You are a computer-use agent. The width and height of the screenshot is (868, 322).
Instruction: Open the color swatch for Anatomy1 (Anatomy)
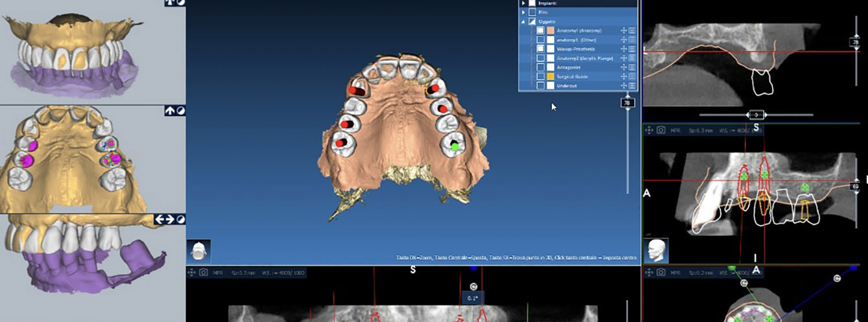click(x=550, y=30)
